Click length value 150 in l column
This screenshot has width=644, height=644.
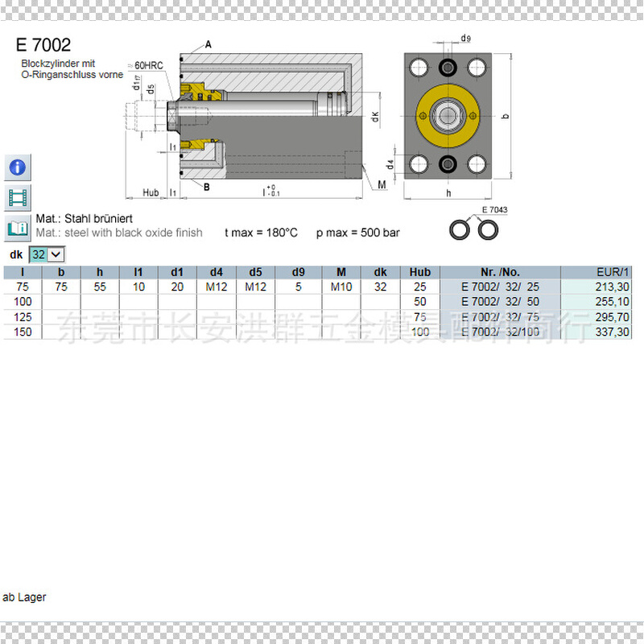23,332
